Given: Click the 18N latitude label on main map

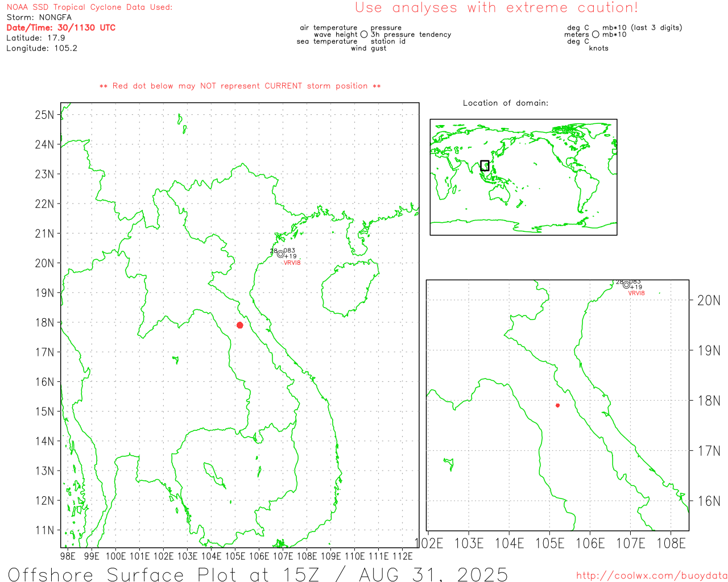Looking at the screenshot, I should pyautogui.click(x=44, y=322).
